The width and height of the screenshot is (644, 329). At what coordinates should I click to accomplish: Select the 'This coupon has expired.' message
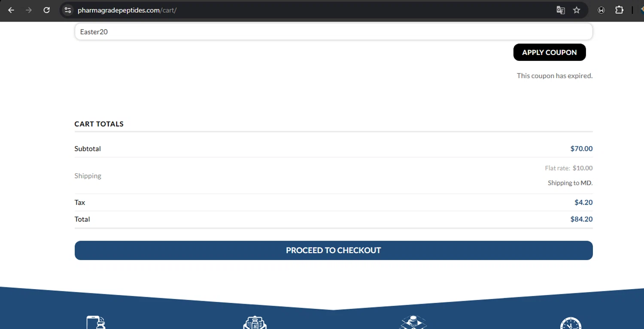tap(555, 75)
